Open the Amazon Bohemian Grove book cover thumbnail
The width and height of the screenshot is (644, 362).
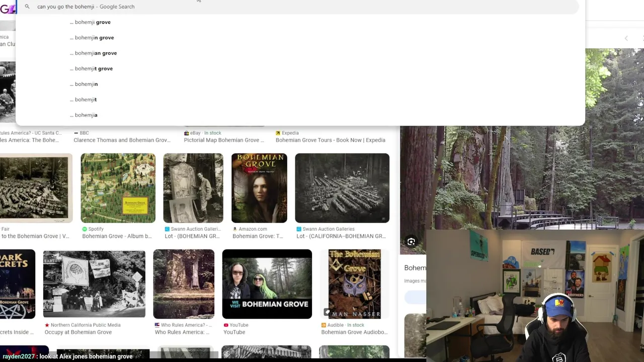coord(259,188)
